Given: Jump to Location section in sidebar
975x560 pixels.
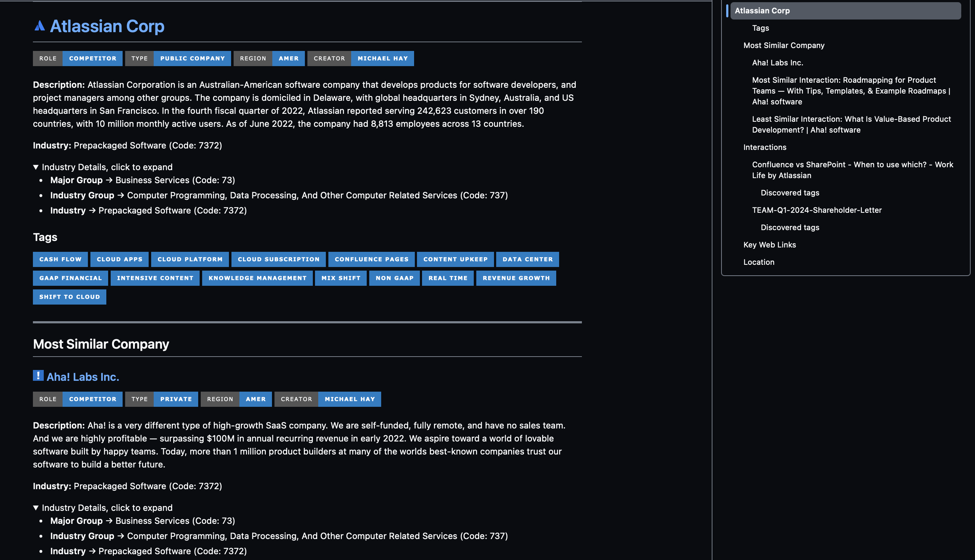Looking at the screenshot, I should click(x=758, y=262).
